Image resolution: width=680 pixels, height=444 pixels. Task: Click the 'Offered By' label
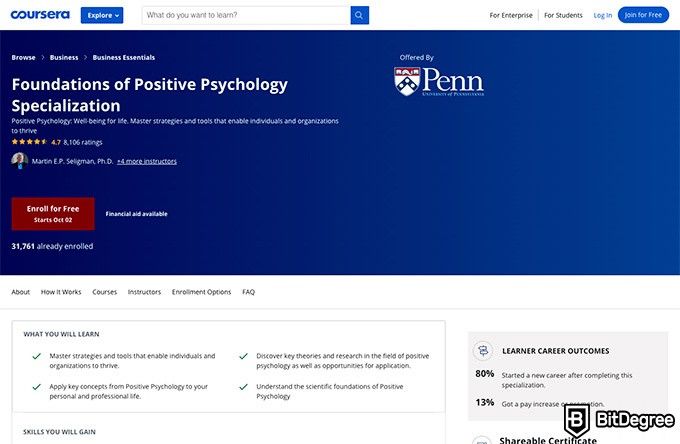(x=416, y=57)
